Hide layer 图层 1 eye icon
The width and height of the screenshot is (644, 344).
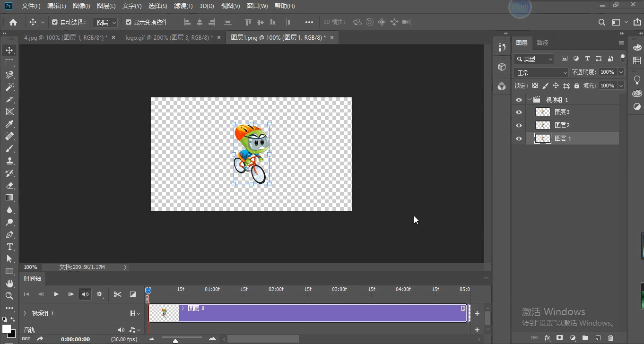[519, 138]
